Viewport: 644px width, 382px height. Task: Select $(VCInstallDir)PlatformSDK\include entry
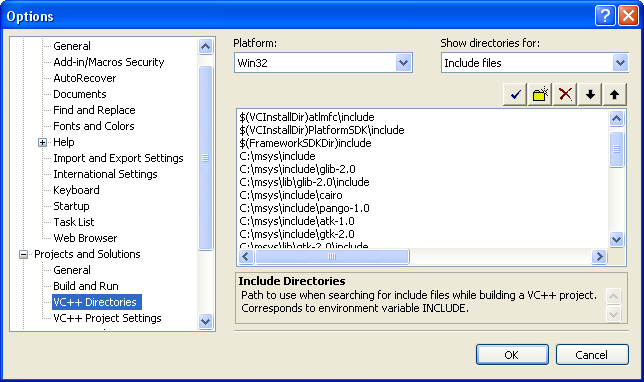coord(322,130)
